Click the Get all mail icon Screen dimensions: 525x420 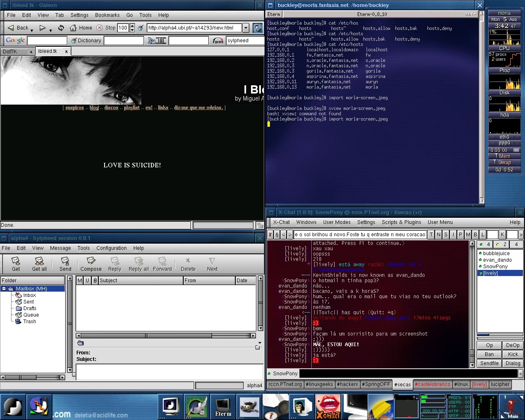pyautogui.click(x=39, y=264)
